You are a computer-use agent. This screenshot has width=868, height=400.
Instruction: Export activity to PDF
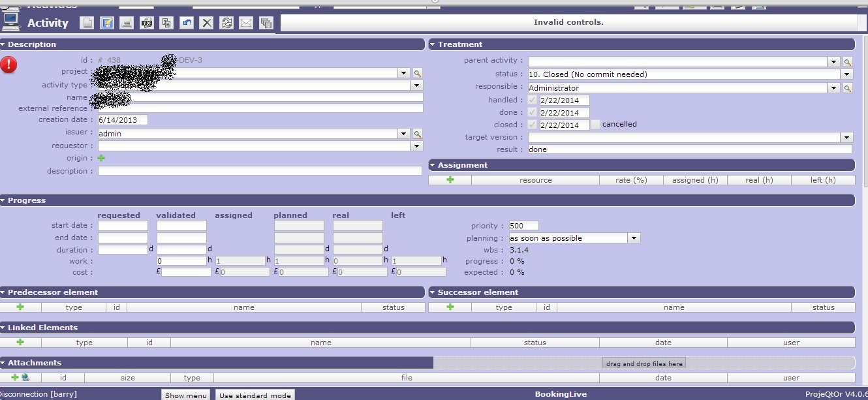pos(147,23)
